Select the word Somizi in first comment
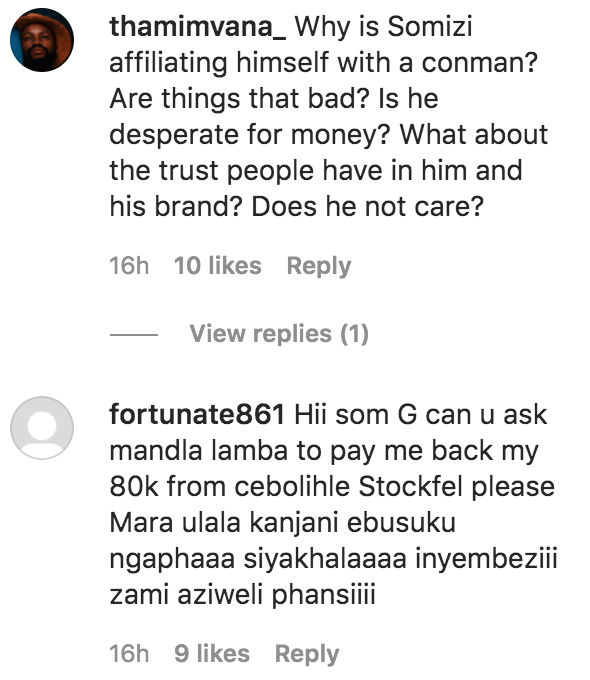This screenshot has width=590, height=680. click(x=429, y=27)
